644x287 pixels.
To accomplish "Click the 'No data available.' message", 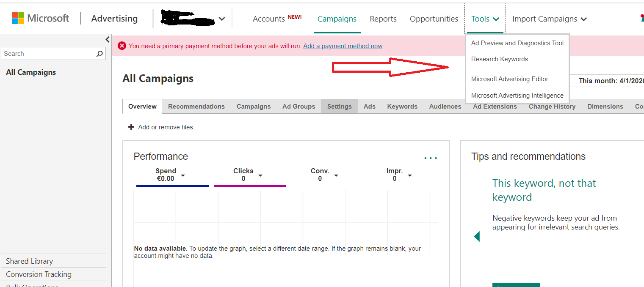I will pos(161,249).
